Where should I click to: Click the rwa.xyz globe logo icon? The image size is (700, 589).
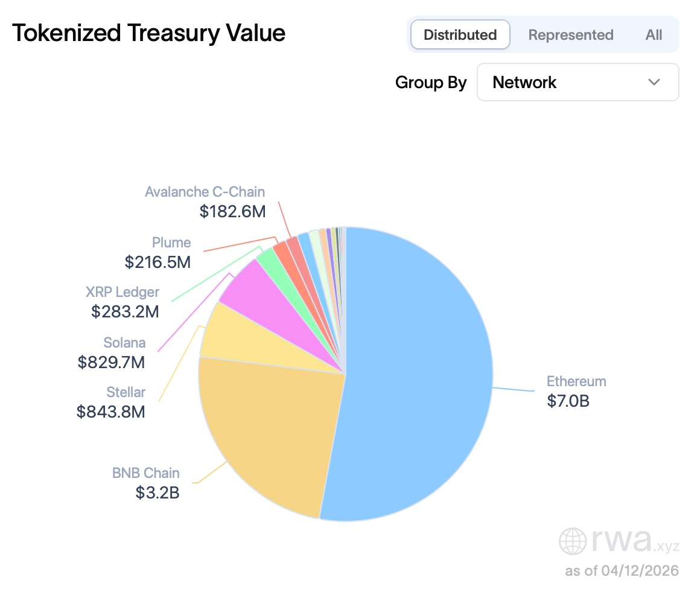point(571,543)
